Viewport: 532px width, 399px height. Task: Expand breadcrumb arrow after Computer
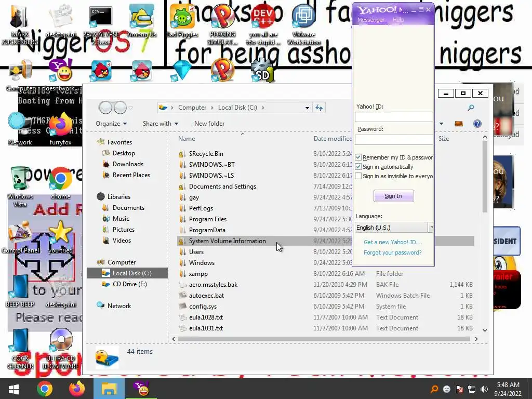pyautogui.click(x=212, y=108)
